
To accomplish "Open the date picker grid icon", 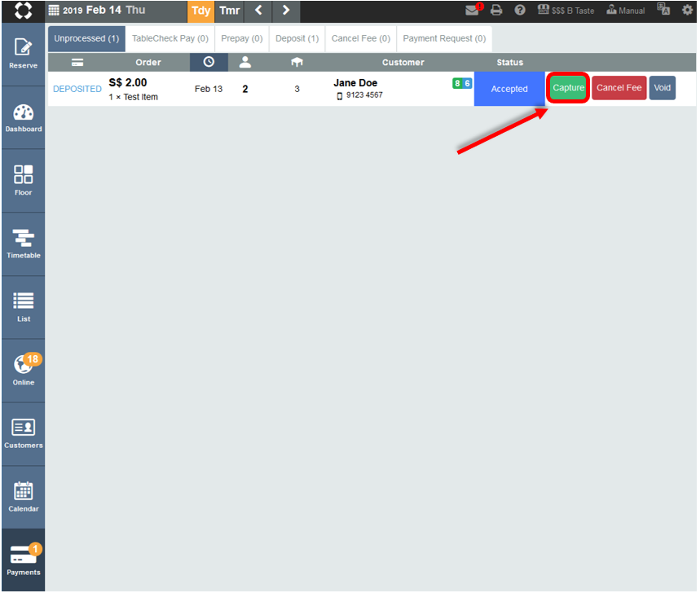I will coord(54,11).
